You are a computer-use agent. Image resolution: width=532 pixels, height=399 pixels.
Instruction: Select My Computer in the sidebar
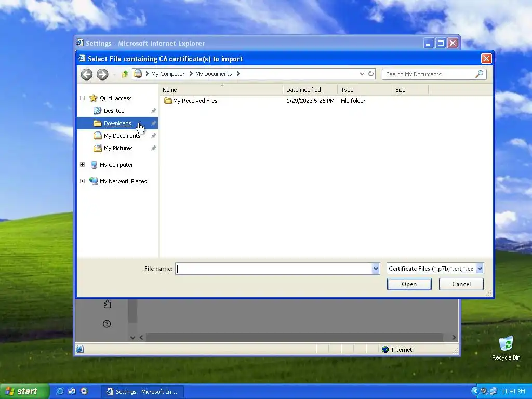[x=116, y=165]
